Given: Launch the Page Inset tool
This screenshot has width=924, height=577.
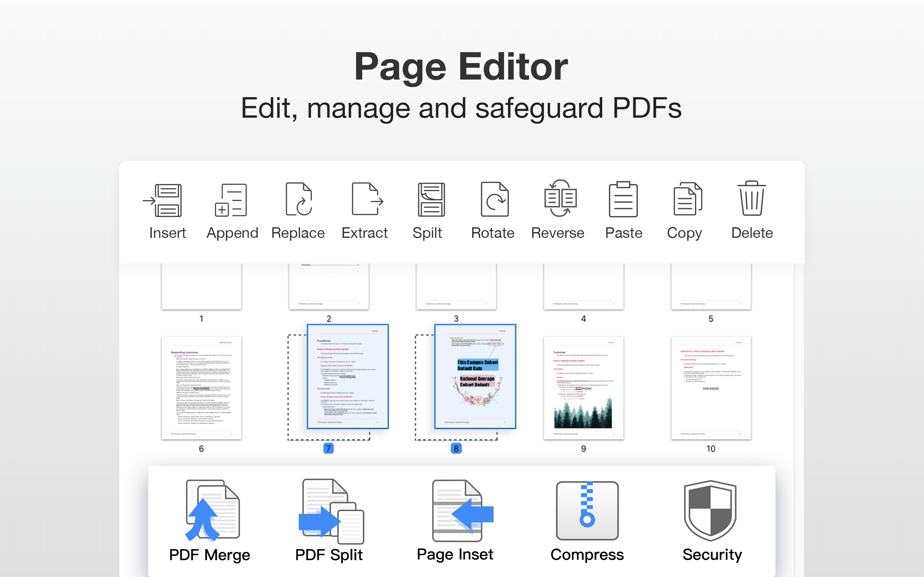Looking at the screenshot, I should pyautogui.click(x=458, y=511).
